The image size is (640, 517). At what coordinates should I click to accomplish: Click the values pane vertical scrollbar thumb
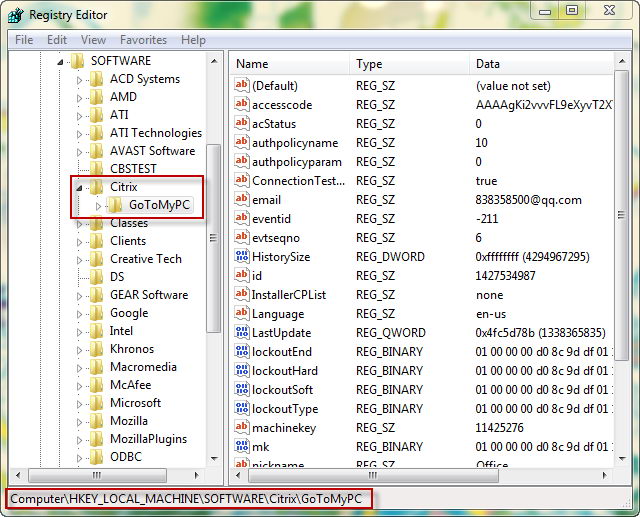point(621,215)
